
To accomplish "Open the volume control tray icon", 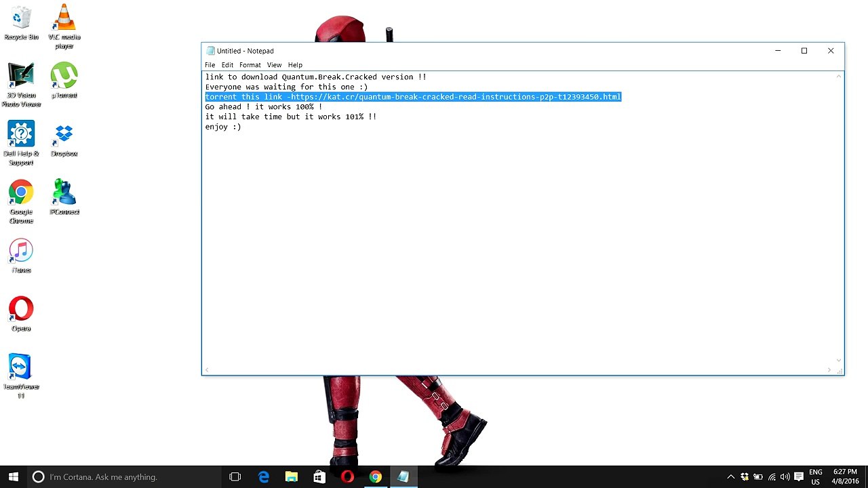I will (x=785, y=477).
